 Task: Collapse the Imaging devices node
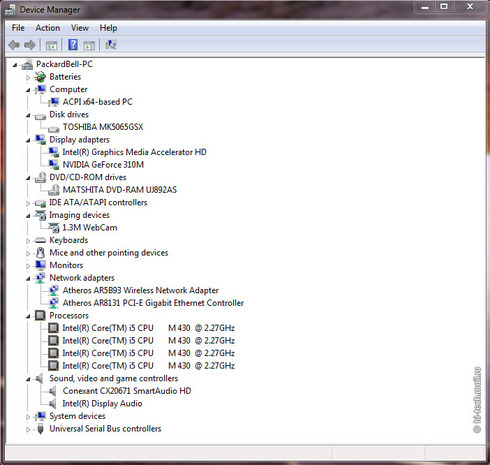28,216
